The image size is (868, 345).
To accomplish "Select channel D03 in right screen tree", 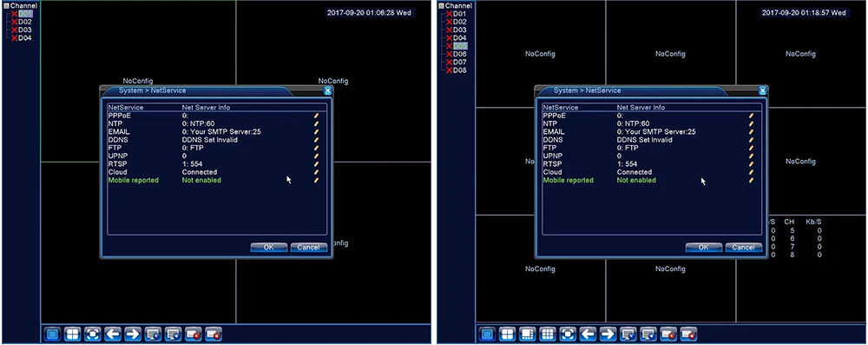I will pyautogui.click(x=460, y=30).
